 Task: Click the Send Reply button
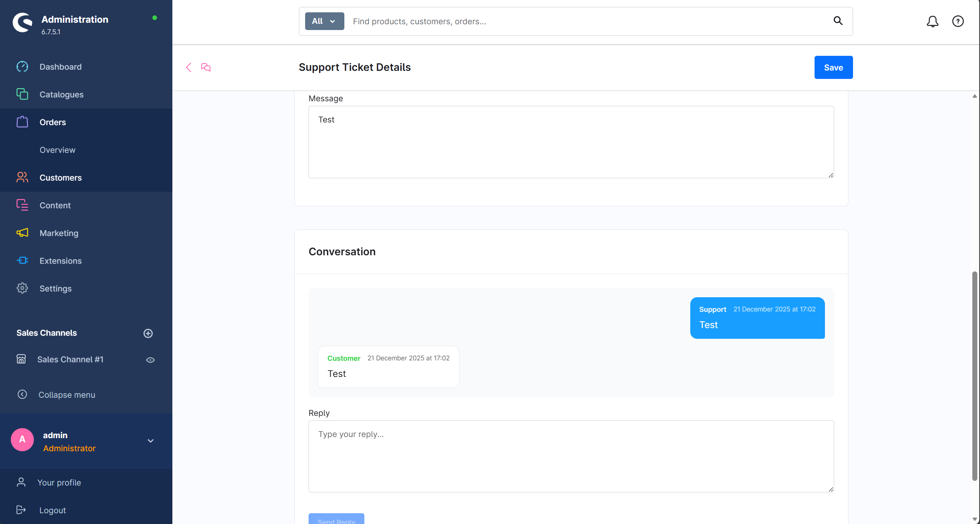336,519
